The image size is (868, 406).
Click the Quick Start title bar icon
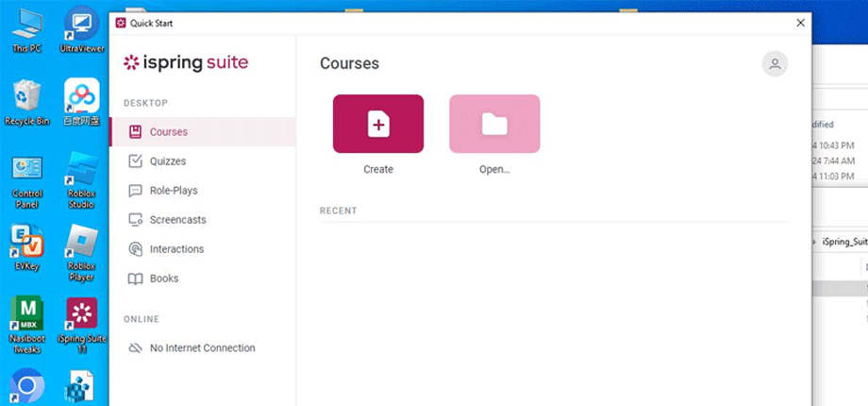[120, 24]
